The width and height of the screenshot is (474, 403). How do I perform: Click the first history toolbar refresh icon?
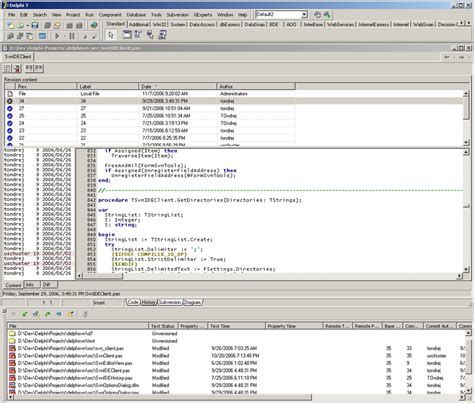[7, 68]
